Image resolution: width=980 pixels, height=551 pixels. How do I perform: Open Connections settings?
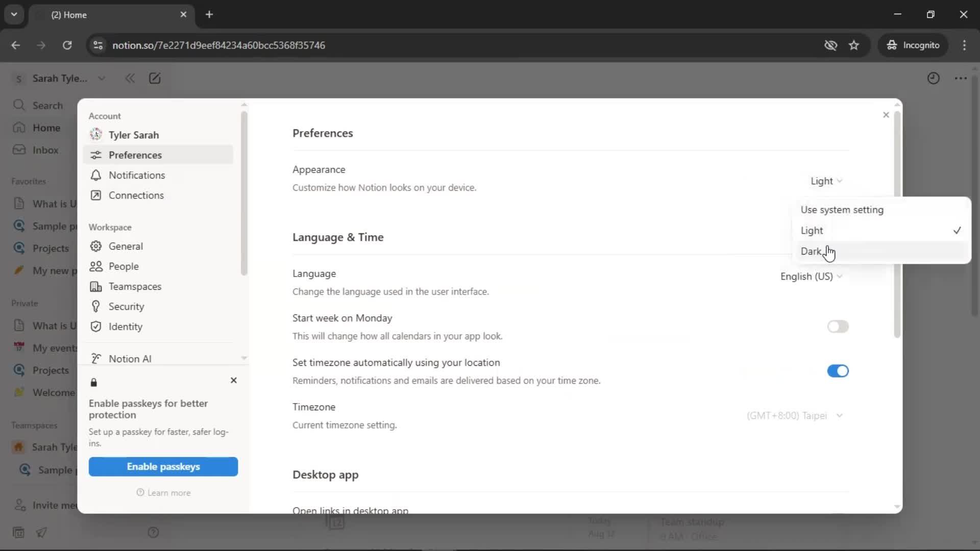coord(158,195)
